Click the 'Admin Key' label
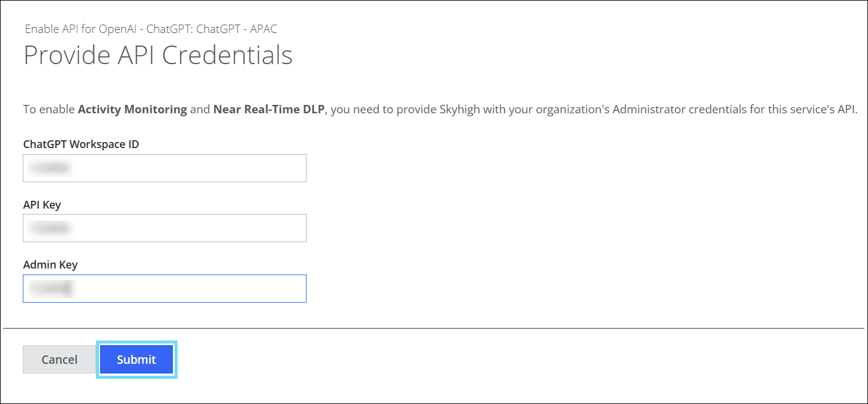 click(x=50, y=264)
